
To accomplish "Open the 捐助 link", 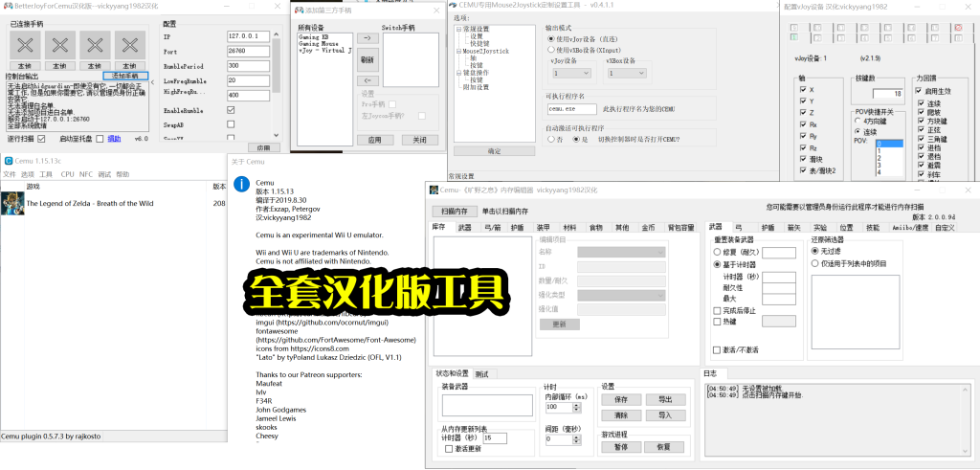I will 115,139.
